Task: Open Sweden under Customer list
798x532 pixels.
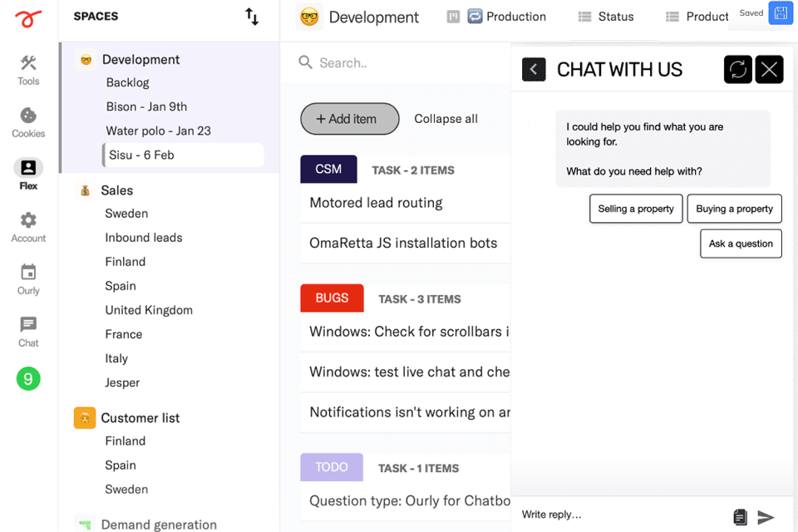Action: point(126,490)
